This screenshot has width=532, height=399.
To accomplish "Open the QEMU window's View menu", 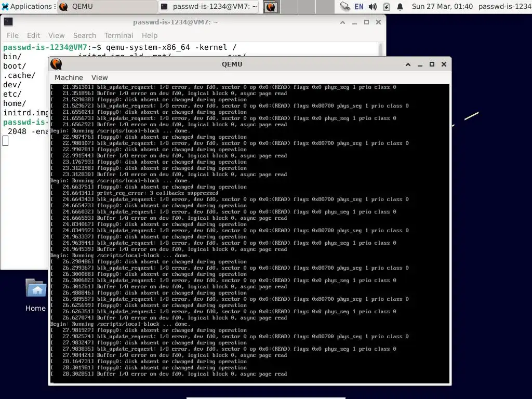I will point(99,77).
